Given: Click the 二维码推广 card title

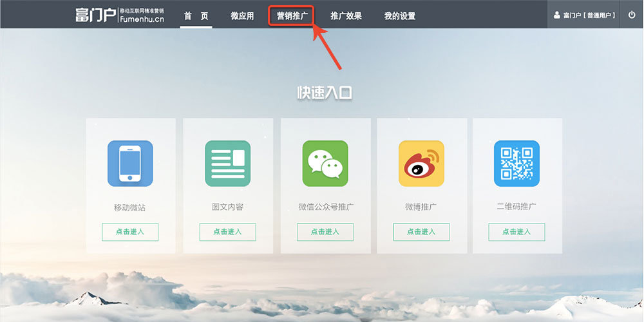Looking at the screenshot, I should (x=516, y=207).
